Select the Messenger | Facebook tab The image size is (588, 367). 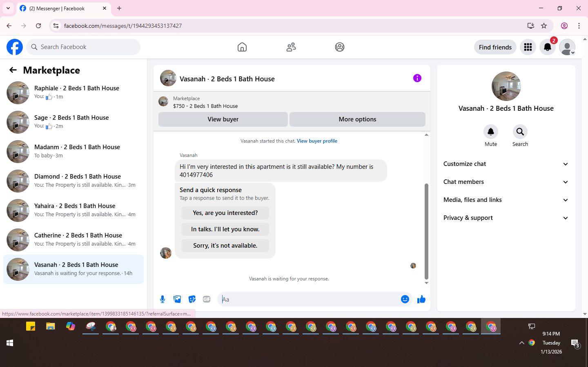pos(63,8)
